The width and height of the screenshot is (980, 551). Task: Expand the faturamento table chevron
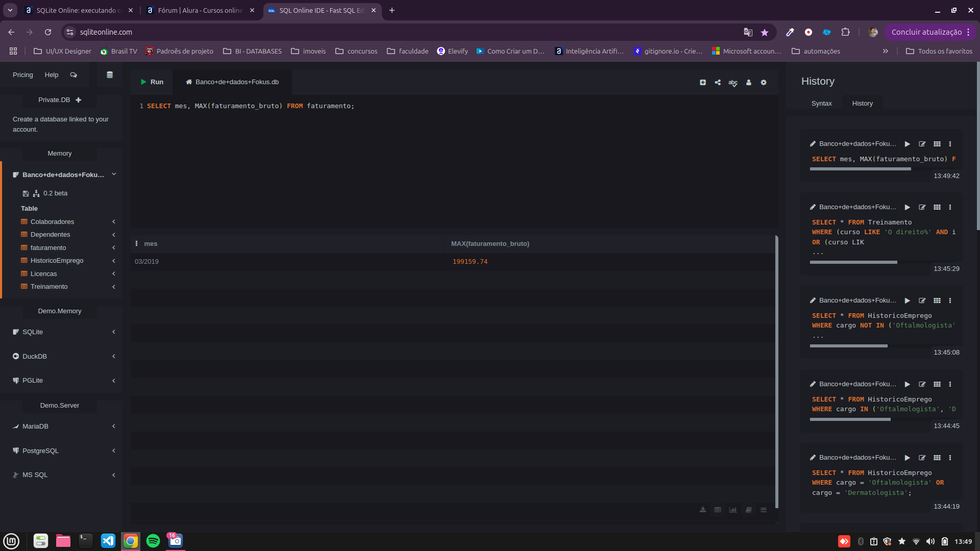point(114,248)
